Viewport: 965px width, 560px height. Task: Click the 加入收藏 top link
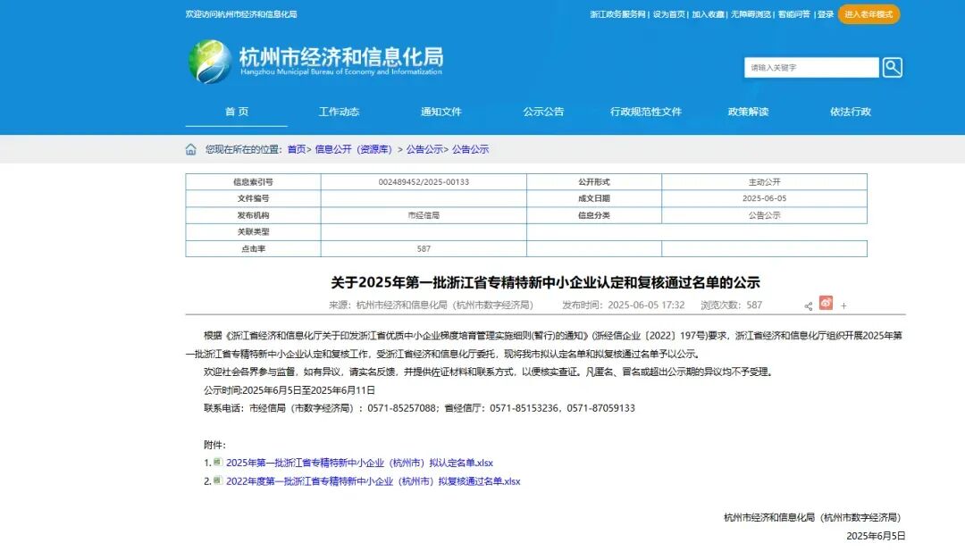click(x=708, y=14)
